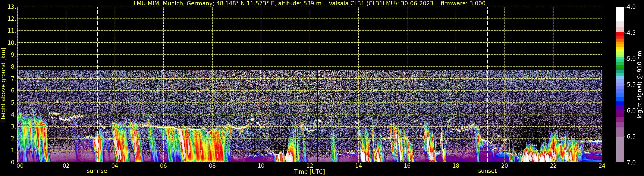The height and width of the screenshot is (176, 644).
Task: Click the '18' time axis tick label
Action: 456,166
